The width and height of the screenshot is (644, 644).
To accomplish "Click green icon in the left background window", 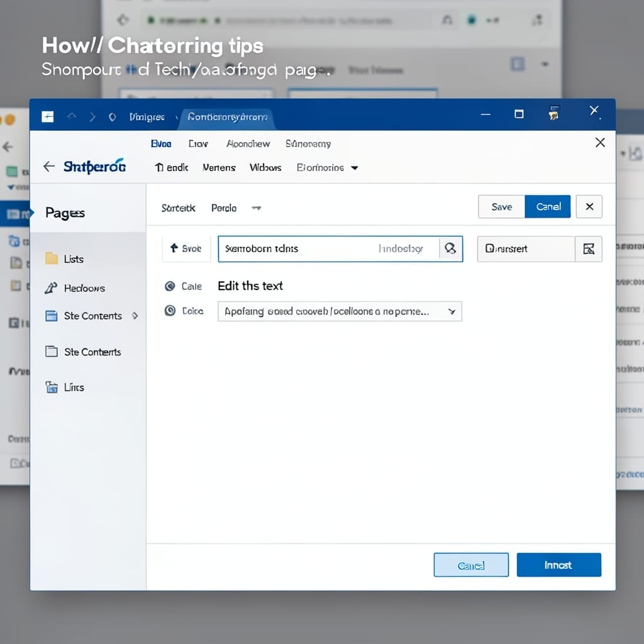I will pos(11,171).
